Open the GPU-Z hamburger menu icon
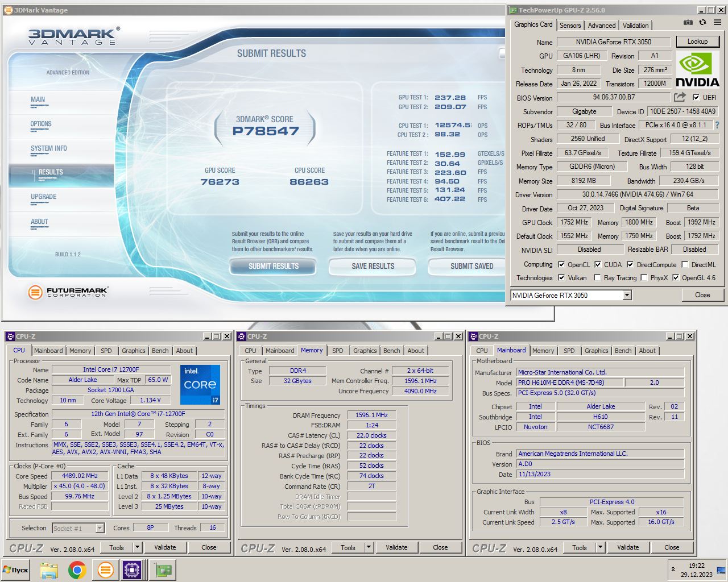 click(x=717, y=23)
